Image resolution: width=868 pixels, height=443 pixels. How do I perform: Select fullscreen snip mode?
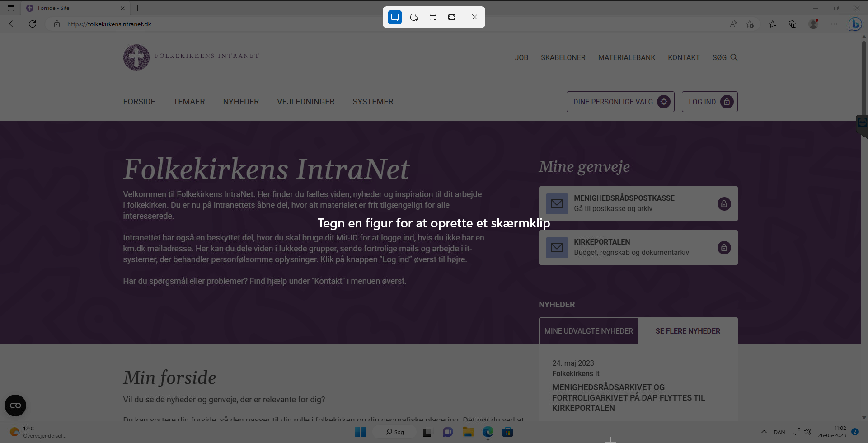452,17
